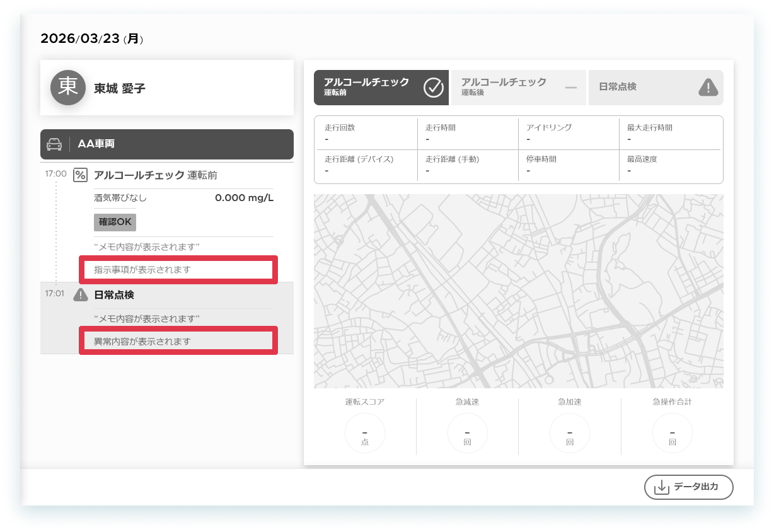Click the car icon beside AA車両
This screenshot has height=532, width=774.
55,144
